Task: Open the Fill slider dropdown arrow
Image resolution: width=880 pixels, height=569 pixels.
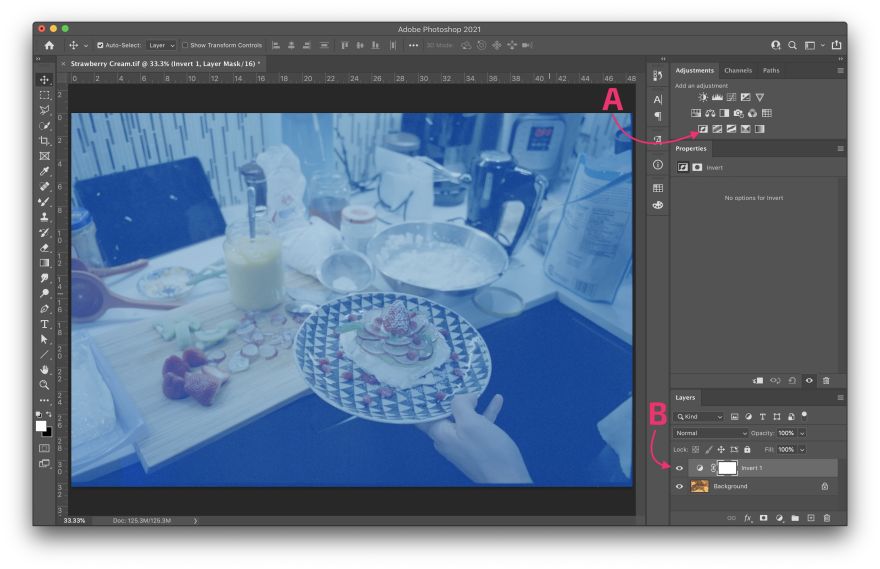Action: (x=802, y=449)
